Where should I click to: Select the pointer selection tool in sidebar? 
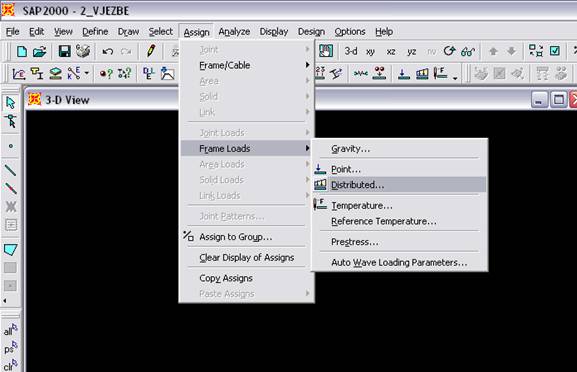coord(10,103)
